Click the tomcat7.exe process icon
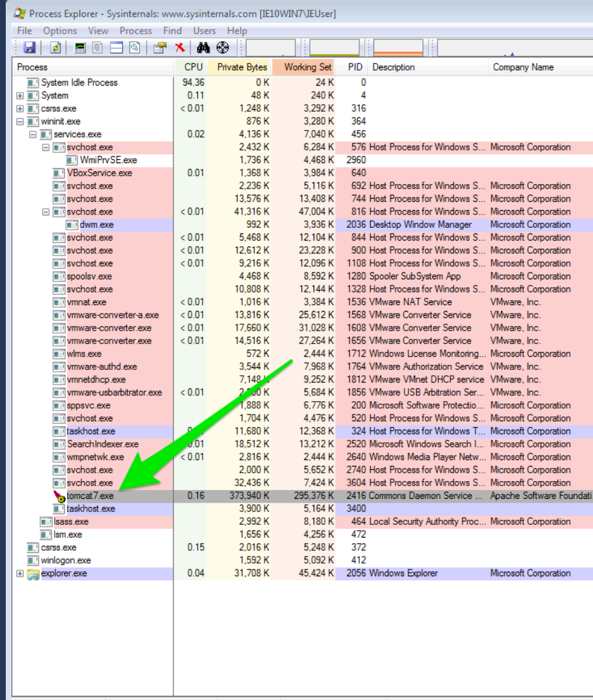Image resolution: width=593 pixels, height=700 pixels. [59, 496]
